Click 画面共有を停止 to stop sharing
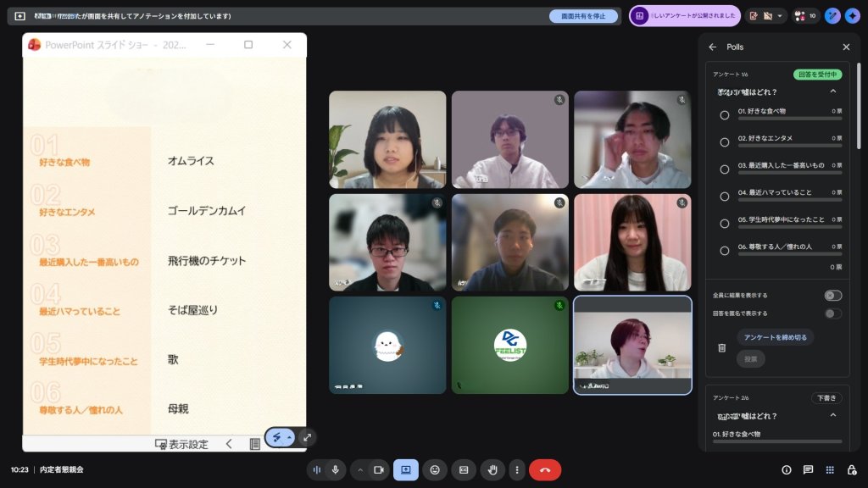Image resolution: width=868 pixels, height=488 pixels. pyautogui.click(x=583, y=16)
